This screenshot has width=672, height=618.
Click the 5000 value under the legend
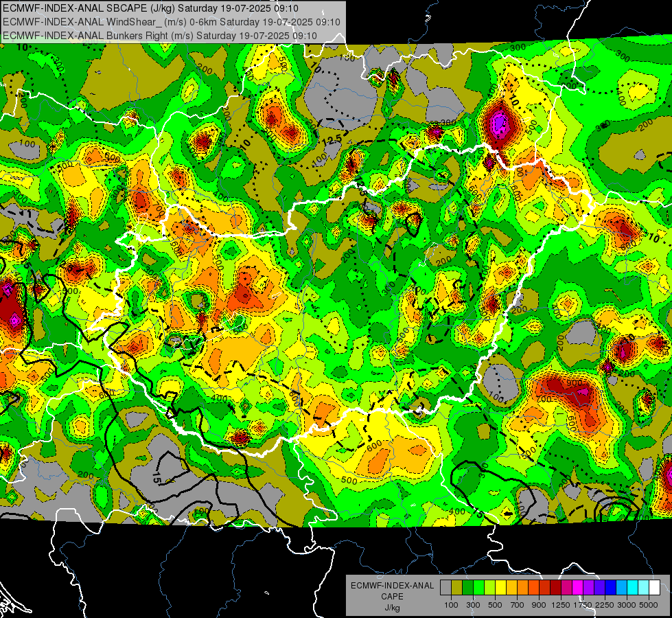pyautogui.click(x=649, y=605)
